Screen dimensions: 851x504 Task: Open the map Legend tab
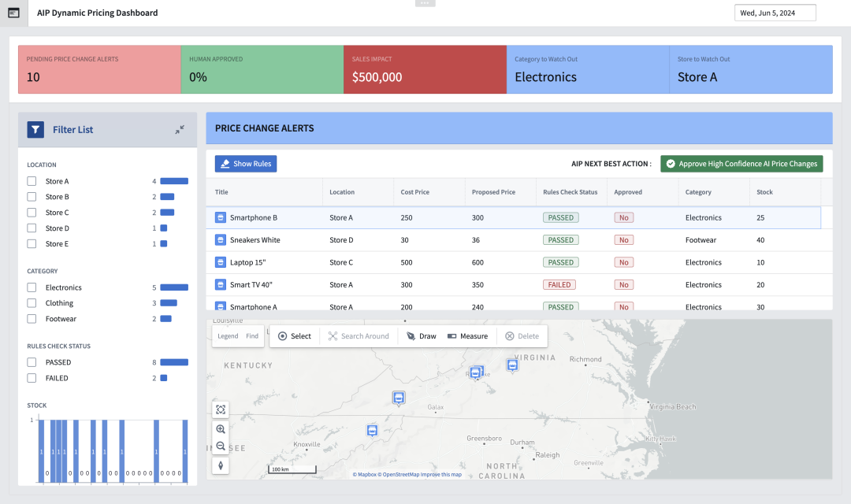228,336
